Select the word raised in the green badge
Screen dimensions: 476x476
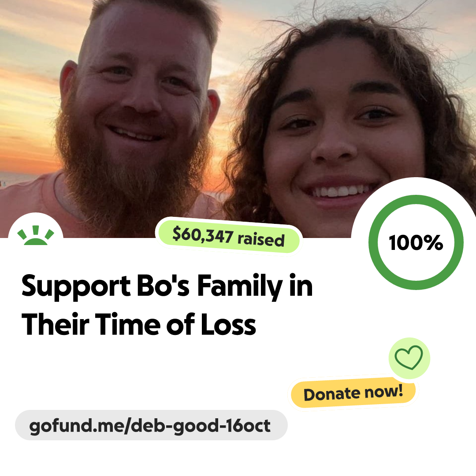point(261,239)
